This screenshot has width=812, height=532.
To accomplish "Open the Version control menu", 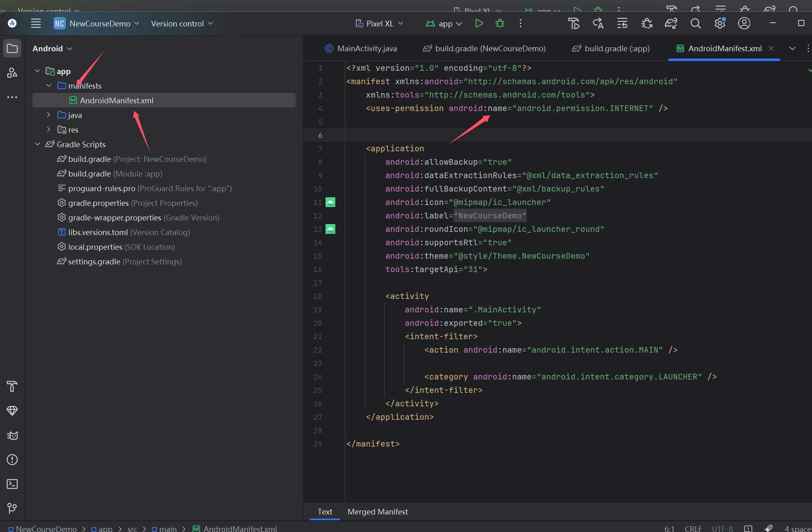I will coord(182,24).
